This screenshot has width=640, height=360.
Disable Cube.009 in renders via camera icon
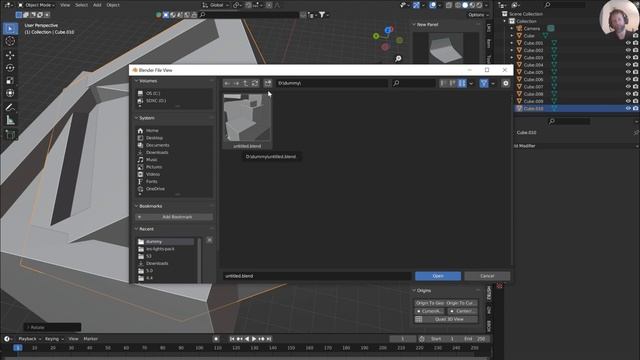coord(636,101)
